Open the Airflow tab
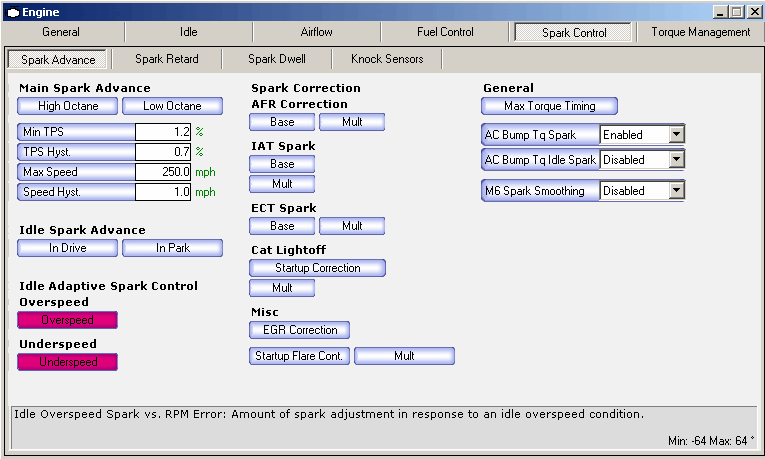This screenshot has width=765, height=459. pos(317,32)
